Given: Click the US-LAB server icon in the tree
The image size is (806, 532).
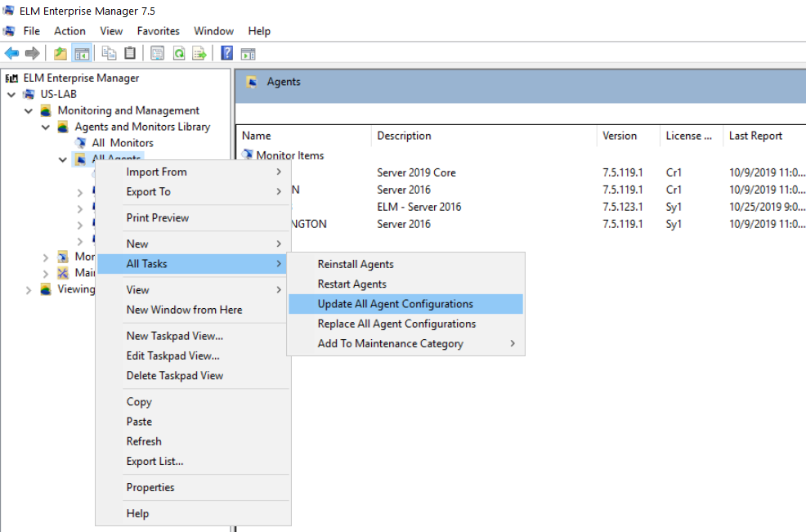Looking at the screenshot, I should (x=29, y=95).
